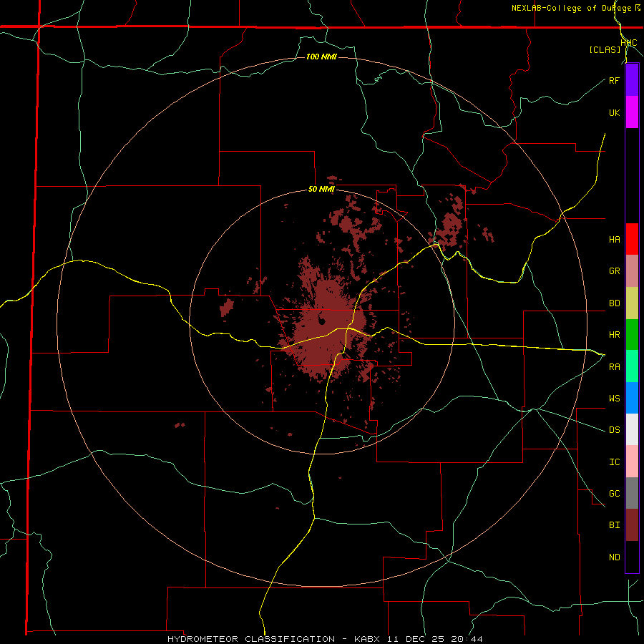
Task: Select the GR legend color block
Action: 632,271
